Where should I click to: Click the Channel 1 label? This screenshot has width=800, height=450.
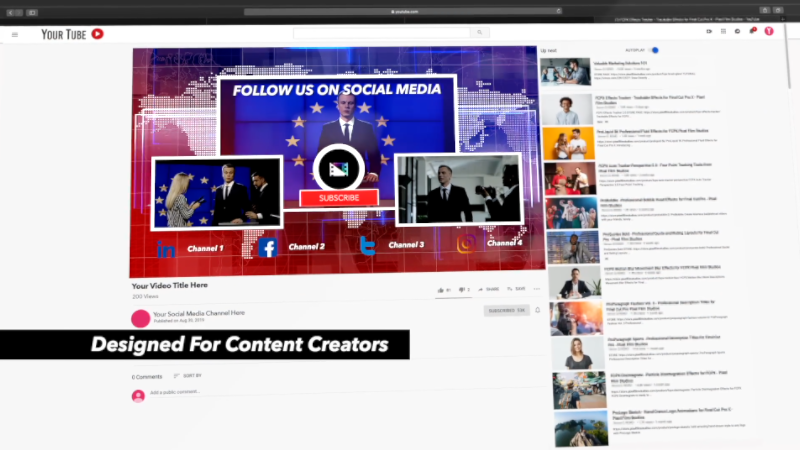(205, 248)
